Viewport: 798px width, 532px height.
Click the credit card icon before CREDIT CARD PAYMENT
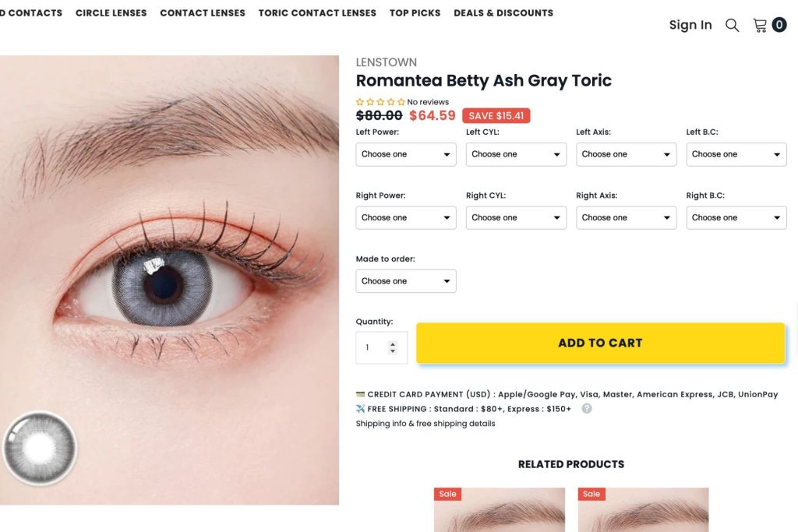(x=359, y=393)
